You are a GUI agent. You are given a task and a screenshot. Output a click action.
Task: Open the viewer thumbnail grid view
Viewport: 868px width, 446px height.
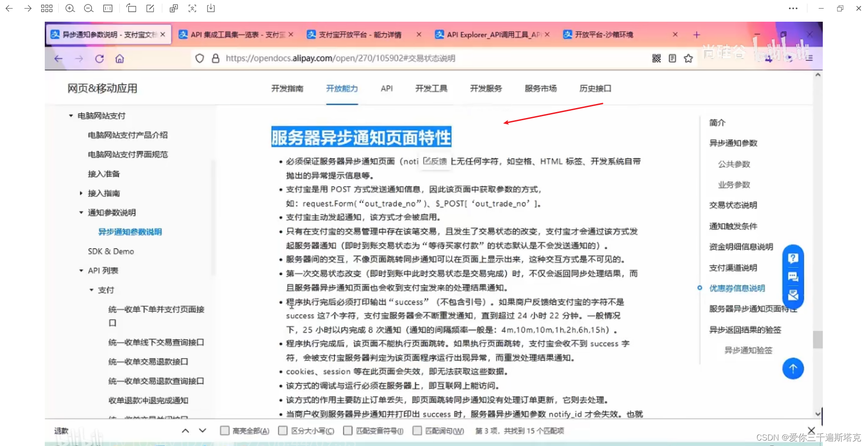click(47, 8)
